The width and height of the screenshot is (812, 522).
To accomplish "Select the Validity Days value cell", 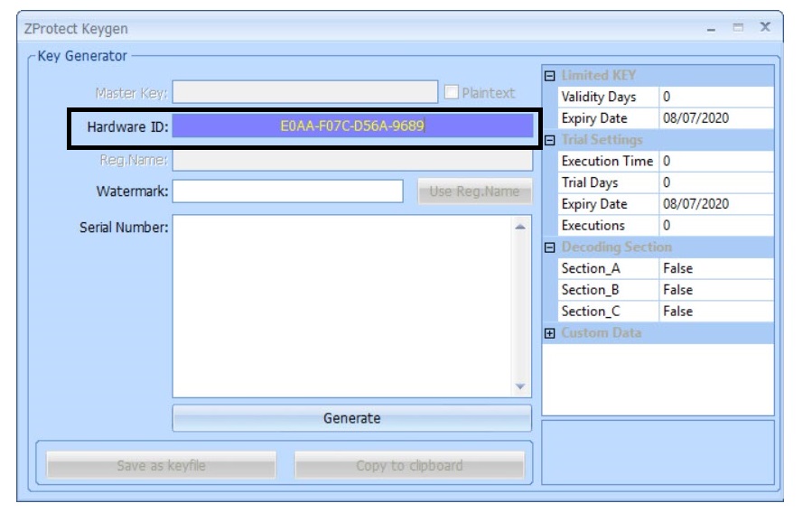I will 717,97.
